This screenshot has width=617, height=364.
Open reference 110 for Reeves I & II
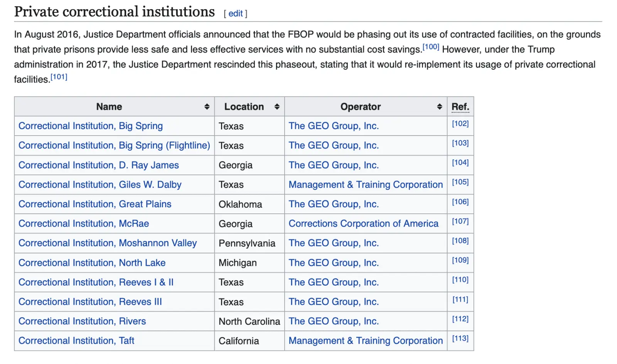(x=460, y=280)
